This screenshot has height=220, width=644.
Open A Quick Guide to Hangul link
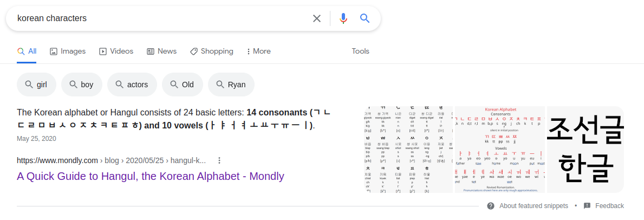pyautogui.click(x=151, y=176)
